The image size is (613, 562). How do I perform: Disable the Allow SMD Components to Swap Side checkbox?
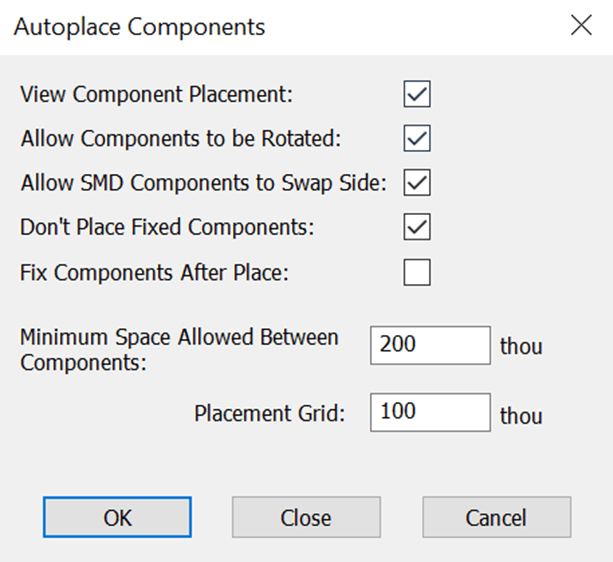click(417, 183)
